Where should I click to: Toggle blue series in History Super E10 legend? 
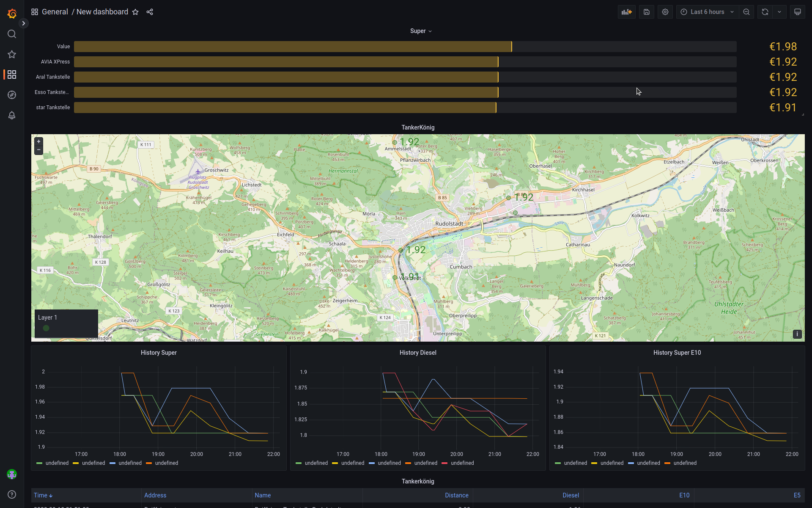pyautogui.click(x=644, y=463)
